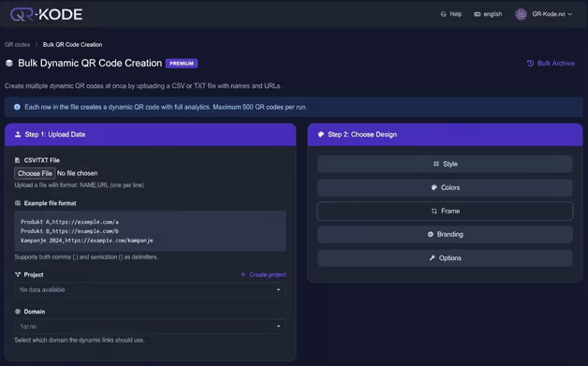
Task: Click Bulk QR Code Creation breadcrumb text
Action: click(x=72, y=45)
